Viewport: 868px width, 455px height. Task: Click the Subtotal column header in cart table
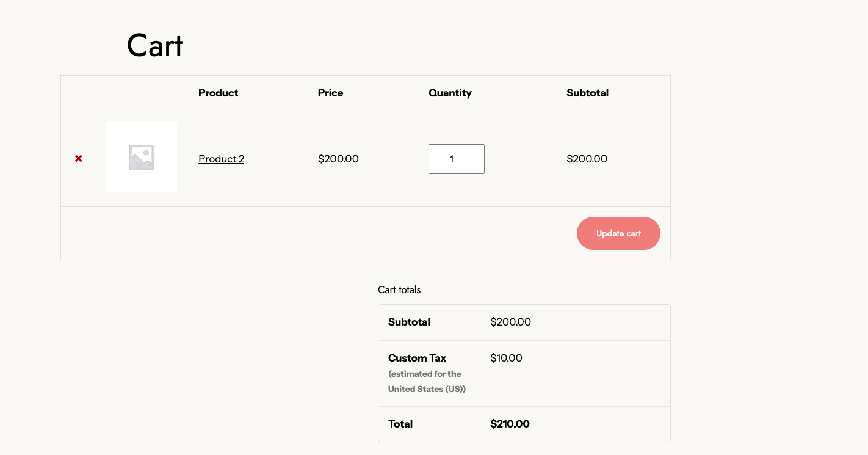pos(587,93)
